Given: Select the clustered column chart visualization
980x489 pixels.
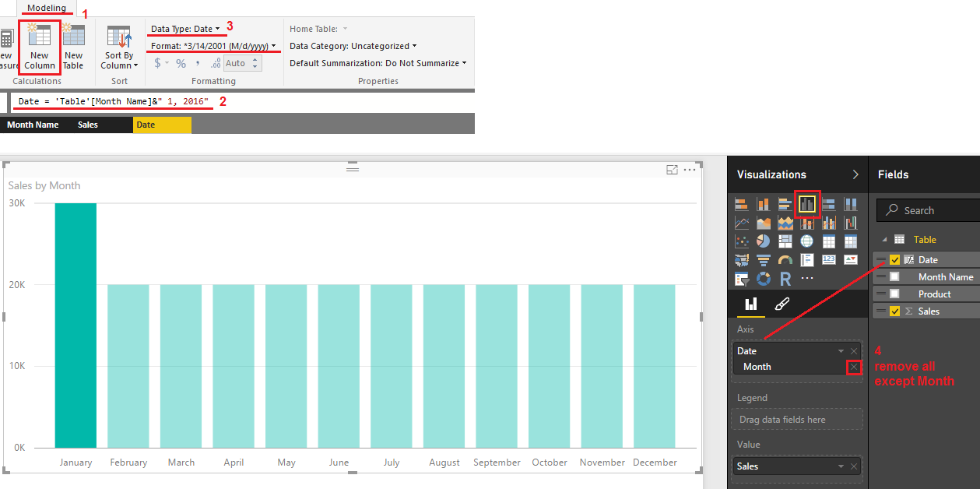Looking at the screenshot, I should point(807,204).
